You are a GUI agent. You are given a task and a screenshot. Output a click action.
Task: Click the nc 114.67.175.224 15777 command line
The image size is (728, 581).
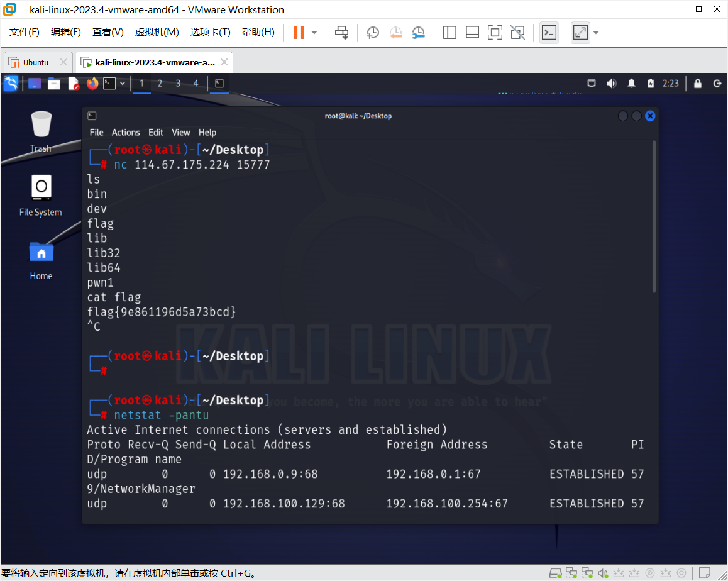point(192,165)
